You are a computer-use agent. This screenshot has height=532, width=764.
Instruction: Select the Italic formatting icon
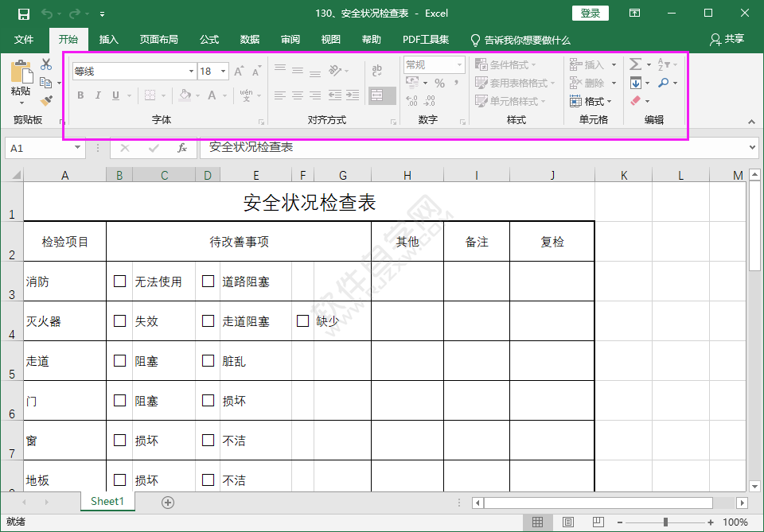click(x=98, y=95)
